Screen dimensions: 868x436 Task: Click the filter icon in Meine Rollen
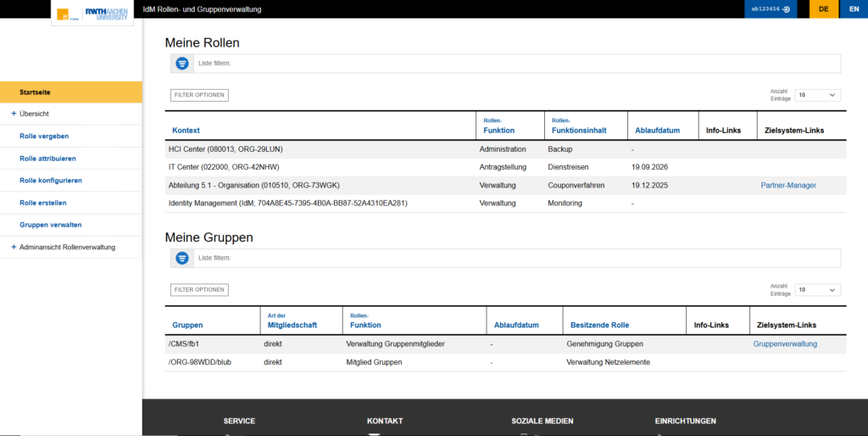182,64
